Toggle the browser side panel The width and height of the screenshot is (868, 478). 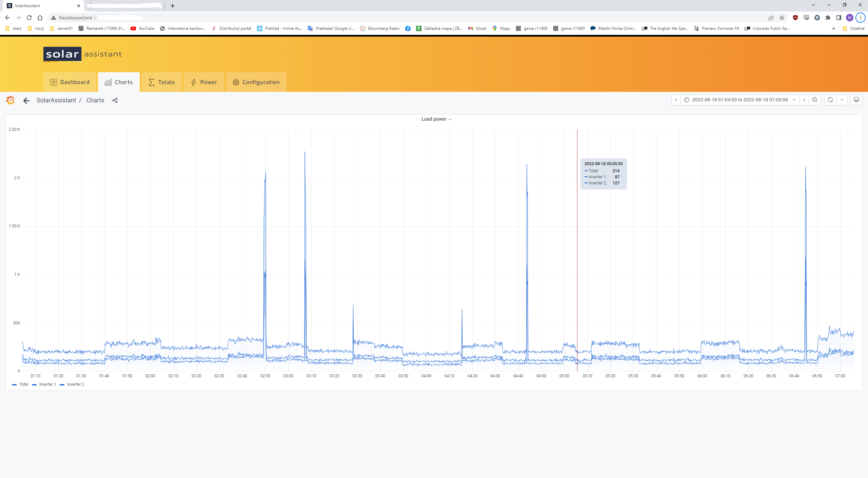tap(839, 18)
